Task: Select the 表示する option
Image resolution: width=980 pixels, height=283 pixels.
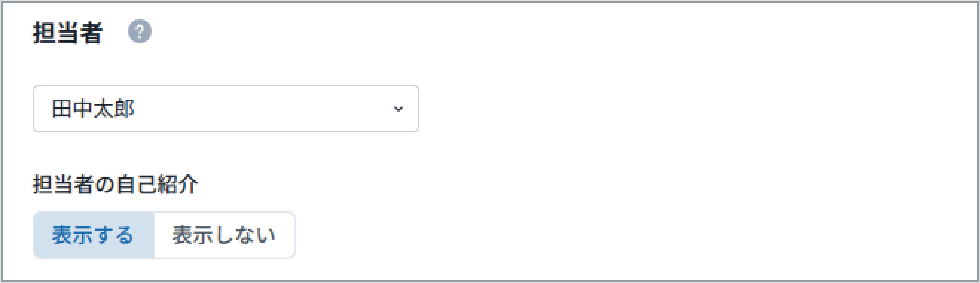Action: point(94,235)
